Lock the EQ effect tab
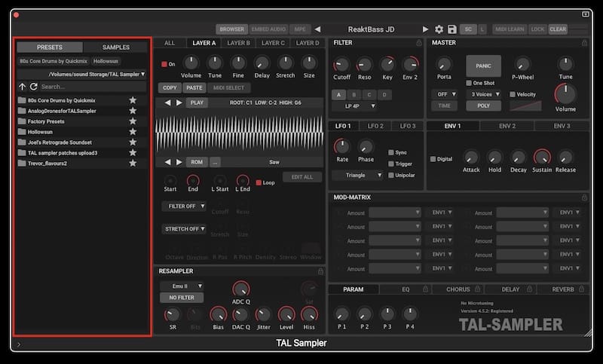The width and height of the screenshot is (603, 364). point(425,289)
